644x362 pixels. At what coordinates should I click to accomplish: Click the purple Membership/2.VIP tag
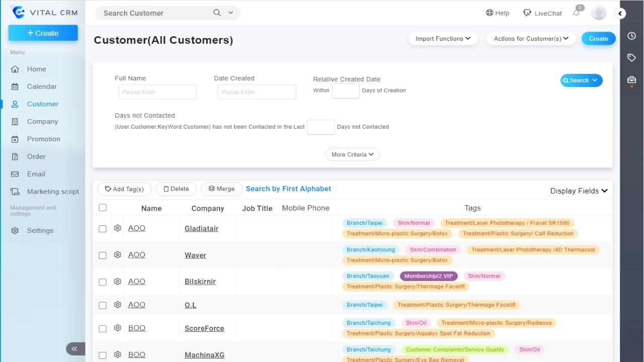point(429,276)
